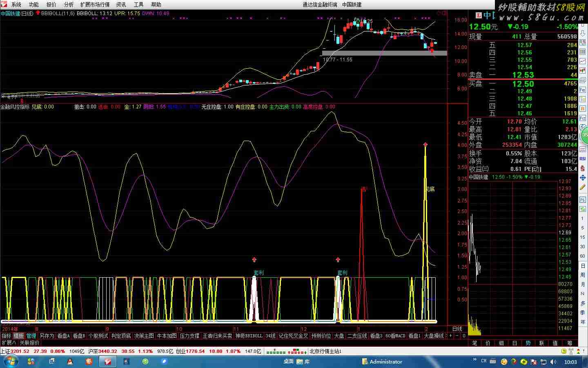The width and height of the screenshot is (588, 368).
Task: Click the red dollar sign icon
Action: tap(583, 168)
